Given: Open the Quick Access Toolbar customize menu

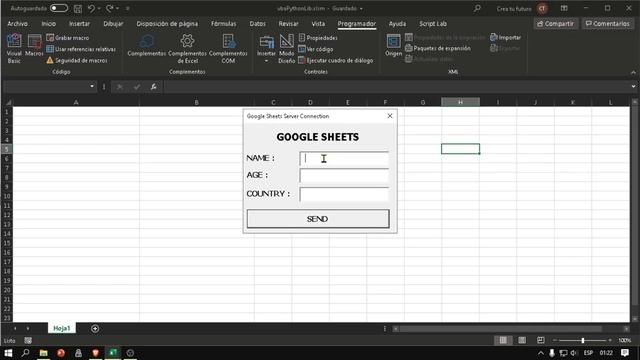Looking at the screenshot, I should (x=127, y=8).
